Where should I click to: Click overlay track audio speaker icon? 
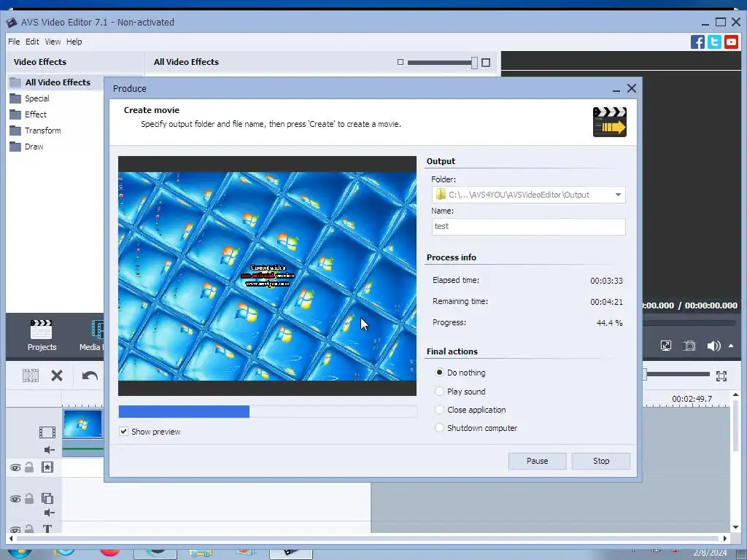tap(49, 513)
